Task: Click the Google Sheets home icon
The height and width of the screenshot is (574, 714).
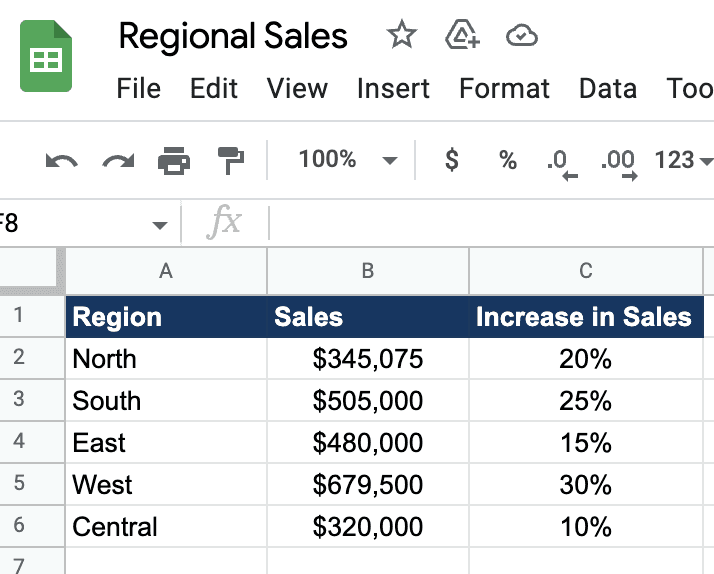Action: [x=46, y=56]
